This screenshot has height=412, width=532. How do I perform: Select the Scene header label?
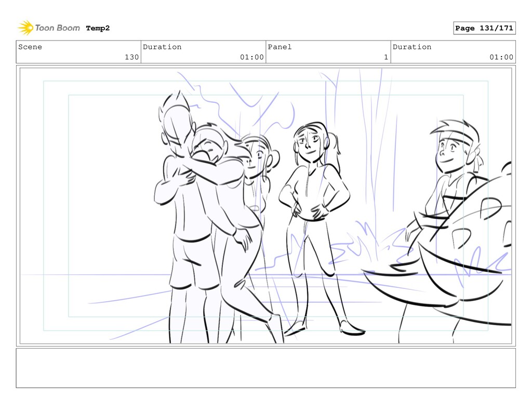[x=30, y=47]
